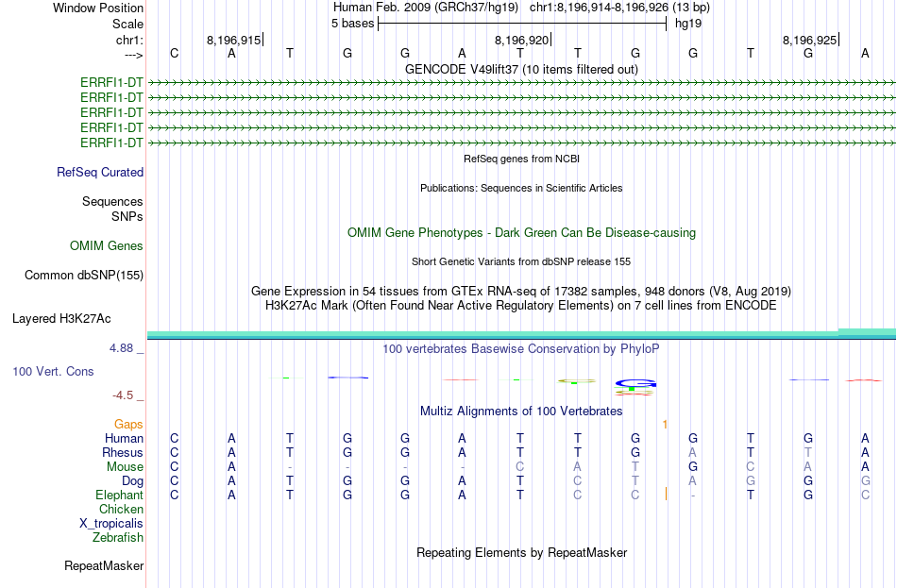Open Short Genetic Variants from dbSNP release 155 title

tap(521, 261)
